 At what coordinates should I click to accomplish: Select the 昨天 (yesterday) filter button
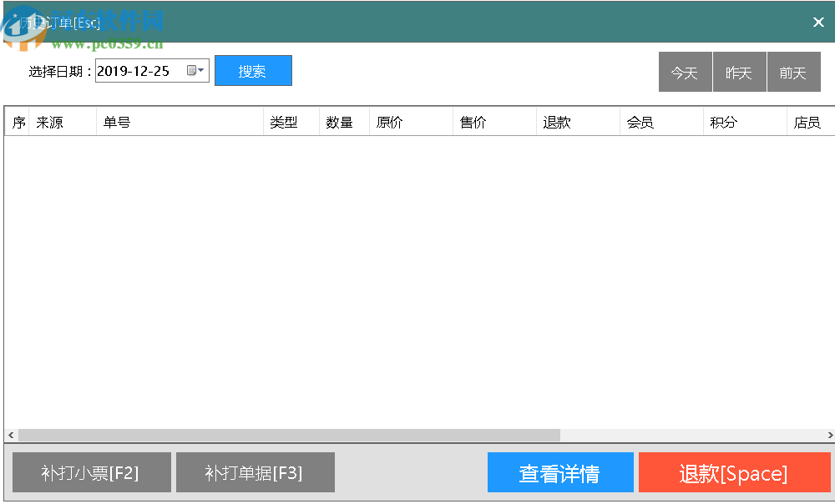click(739, 72)
